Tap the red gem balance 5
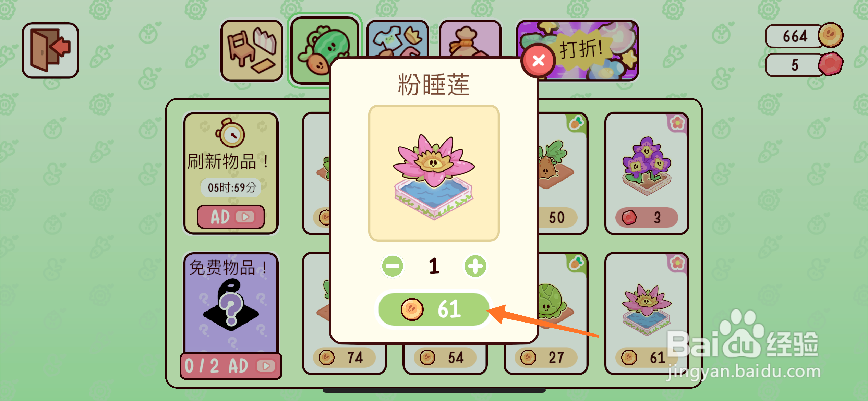Screen dimensions: 868x401 tap(804, 64)
